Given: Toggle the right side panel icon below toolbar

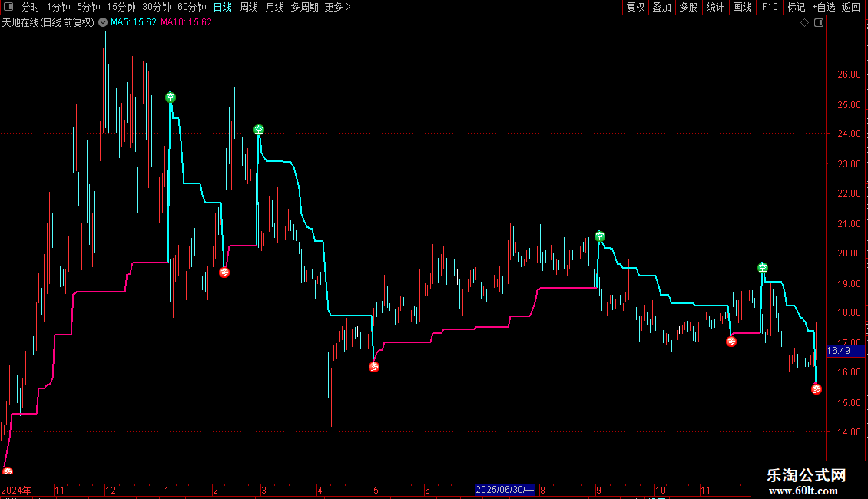Looking at the screenshot, I should coord(819,23).
